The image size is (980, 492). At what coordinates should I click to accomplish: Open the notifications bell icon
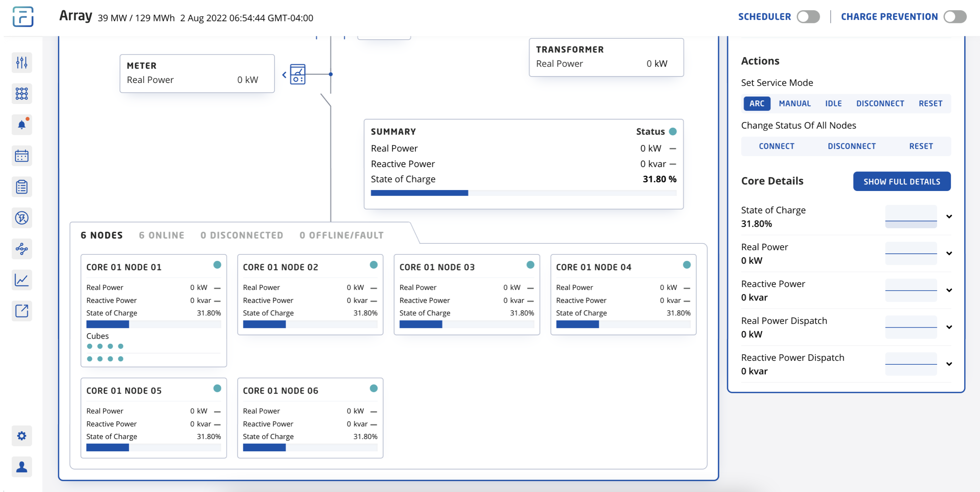(22, 125)
